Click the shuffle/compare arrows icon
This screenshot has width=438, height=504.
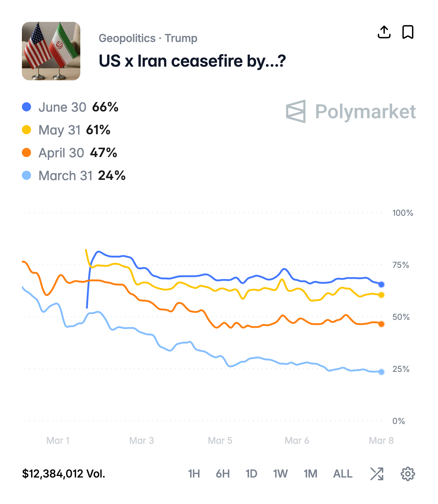(x=377, y=474)
